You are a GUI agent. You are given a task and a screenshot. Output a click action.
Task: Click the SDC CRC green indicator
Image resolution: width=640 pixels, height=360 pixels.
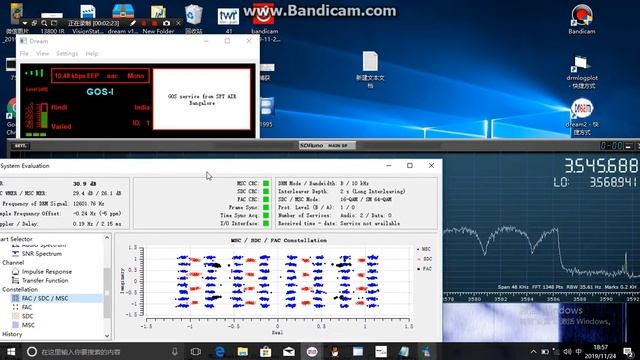click(266, 191)
